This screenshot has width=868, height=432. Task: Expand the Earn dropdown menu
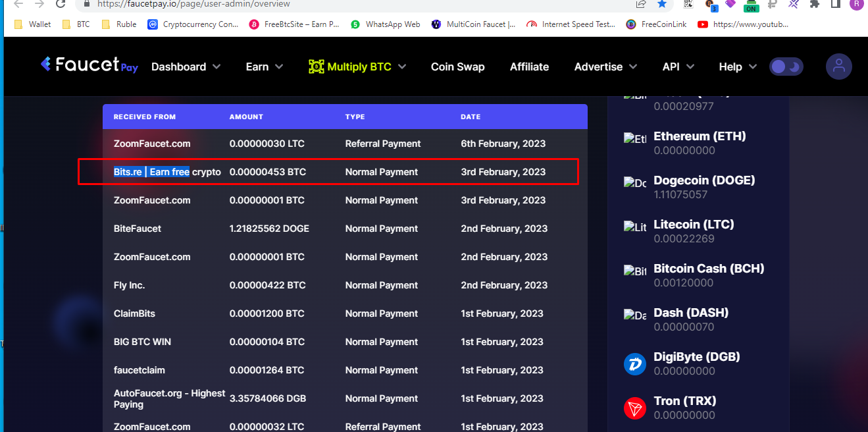(x=265, y=67)
